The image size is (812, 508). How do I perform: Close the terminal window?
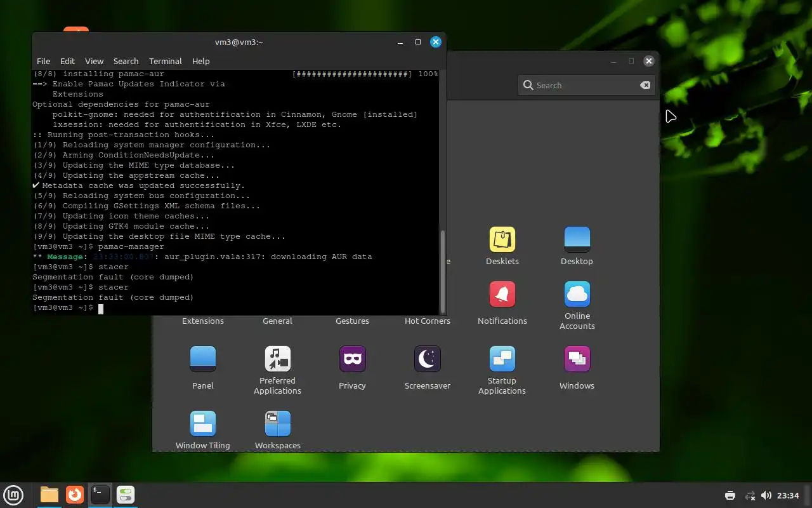[435, 42]
